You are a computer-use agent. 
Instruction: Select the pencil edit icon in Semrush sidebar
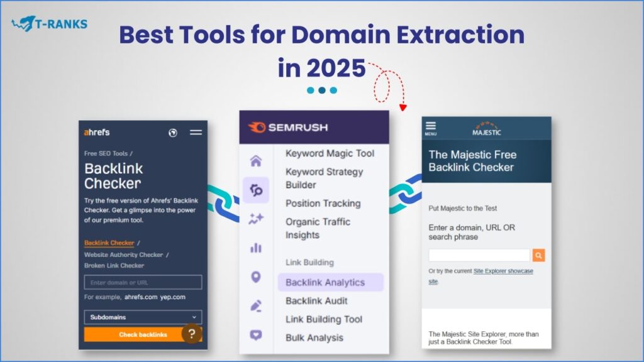click(x=255, y=306)
